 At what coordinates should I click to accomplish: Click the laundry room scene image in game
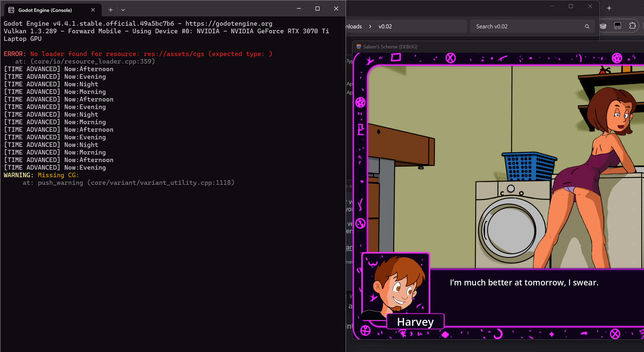[x=506, y=167]
